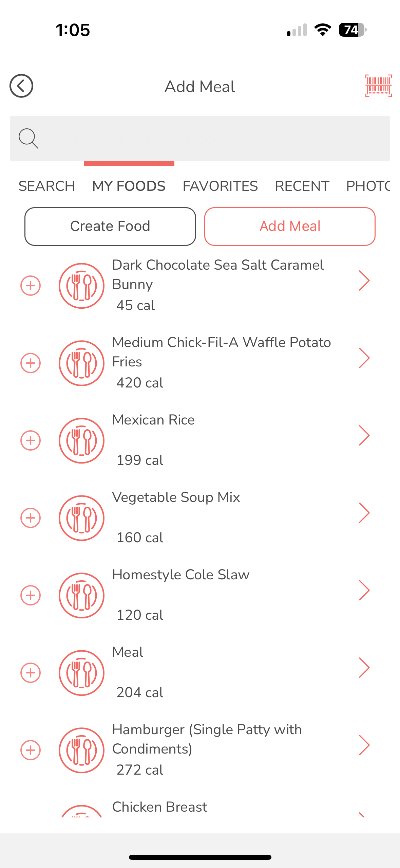This screenshot has width=400, height=868.
Task: Add Dark Chocolate Sea Salt Caramel Bunny with plus
Action: coord(31,286)
